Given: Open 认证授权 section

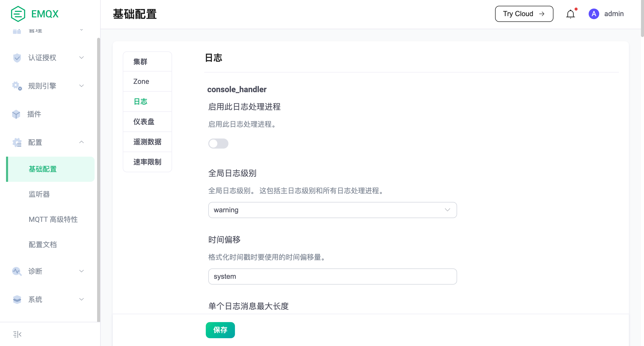Looking at the screenshot, I should 48,57.
